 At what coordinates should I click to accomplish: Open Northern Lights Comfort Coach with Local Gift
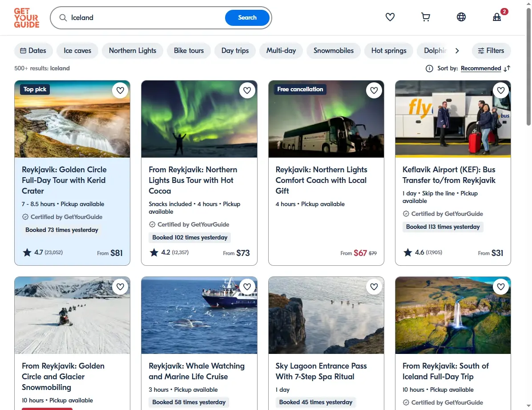[321, 180]
